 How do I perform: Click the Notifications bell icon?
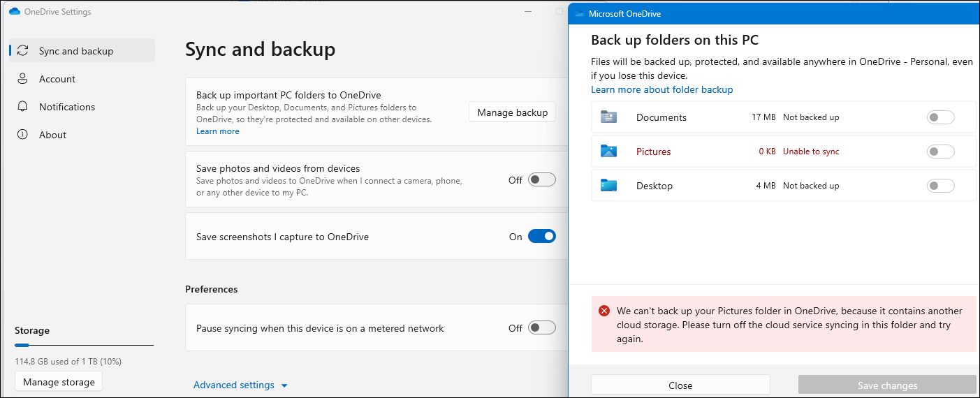[x=23, y=107]
